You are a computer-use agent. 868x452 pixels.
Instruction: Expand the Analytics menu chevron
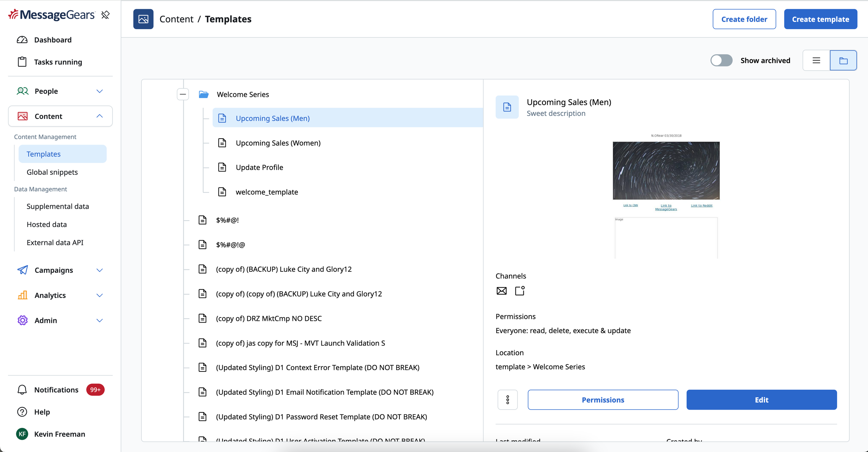(x=99, y=295)
